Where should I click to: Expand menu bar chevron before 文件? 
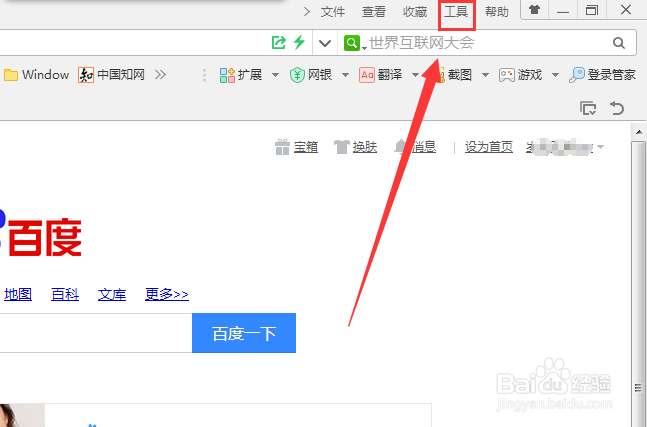pos(306,12)
